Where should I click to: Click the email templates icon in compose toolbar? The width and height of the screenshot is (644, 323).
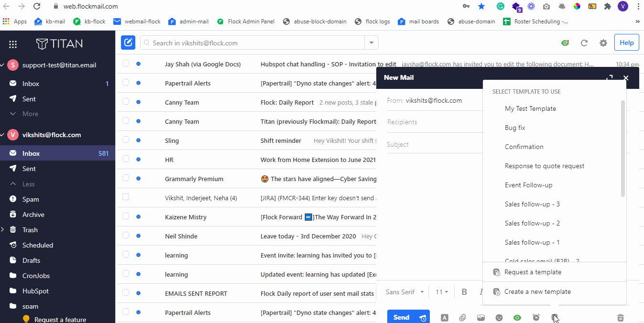click(555, 318)
